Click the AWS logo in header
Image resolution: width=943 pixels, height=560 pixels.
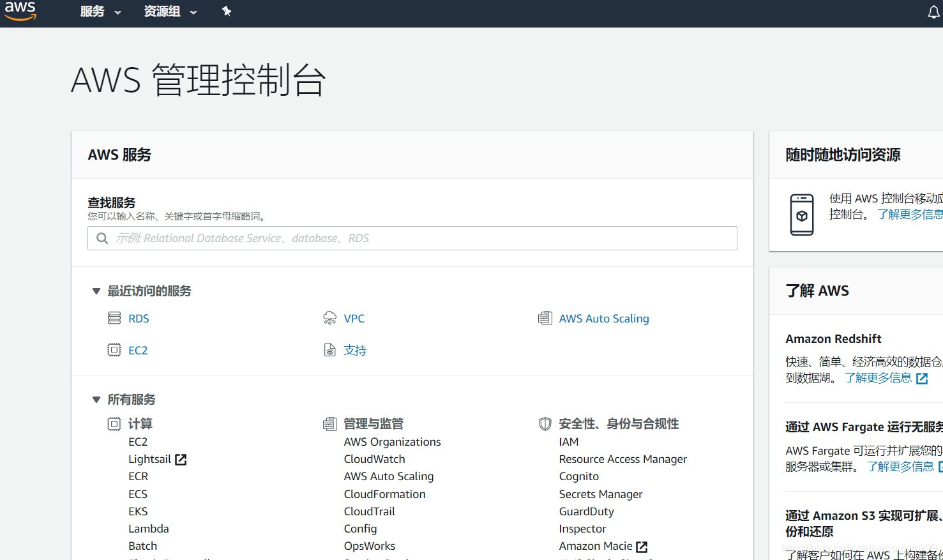click(x=20, y=11)
